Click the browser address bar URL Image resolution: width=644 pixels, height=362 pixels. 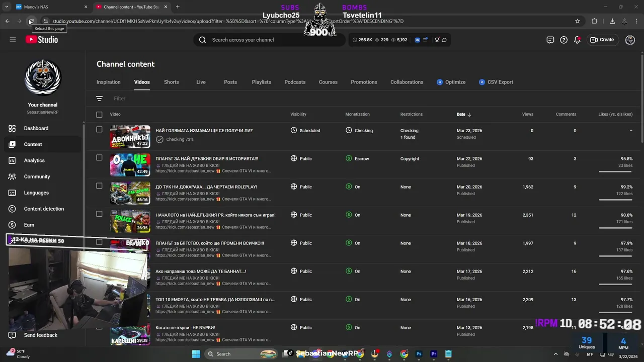[228, 21]
